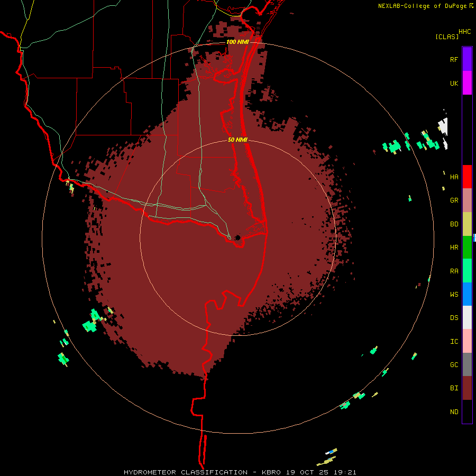Click the black radar site dot
Viewport: 476px width, 476px height.
click(237, 237)
